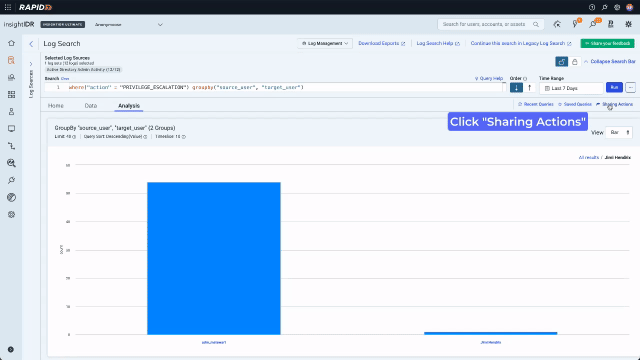The image size is (640, 360).
Task: Toggle the locked padlock mode button
Action: tap(575, 62)
